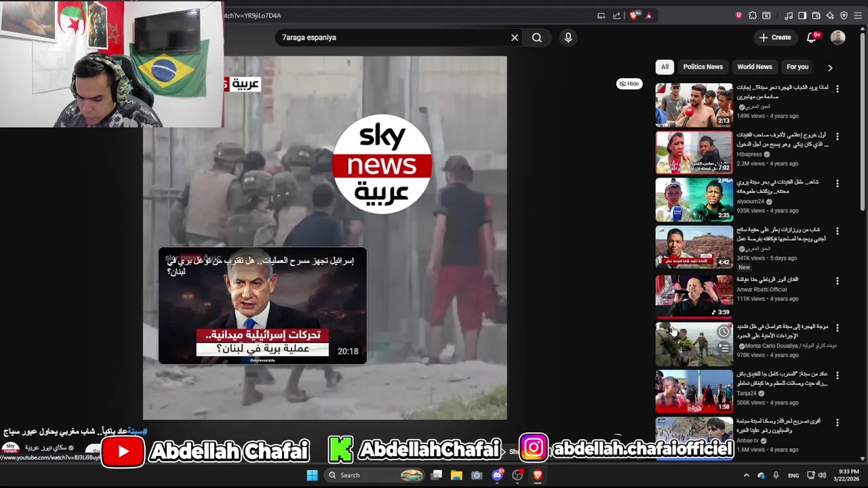Open the Tanja24 1:58 video thumbnail
The height and width of the screenshot is (488, 868).
click(694, 391)
